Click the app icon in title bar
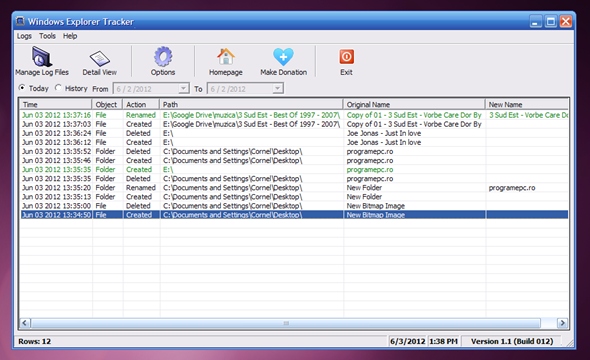The width and height of the screenshot is (590, 360). click(x=20, y=21)
